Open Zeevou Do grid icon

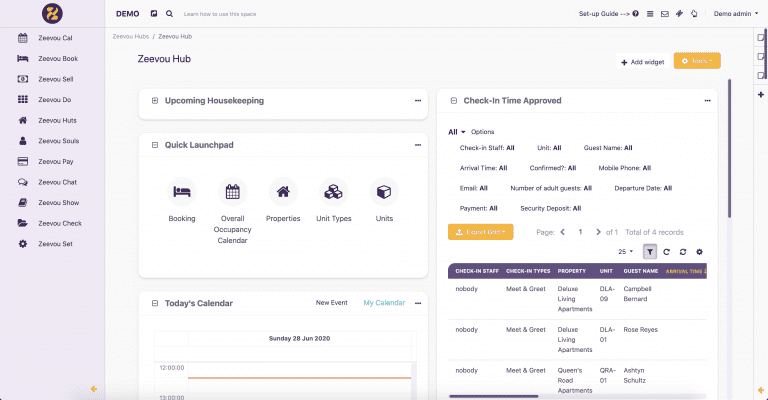[x=23, y=99]
